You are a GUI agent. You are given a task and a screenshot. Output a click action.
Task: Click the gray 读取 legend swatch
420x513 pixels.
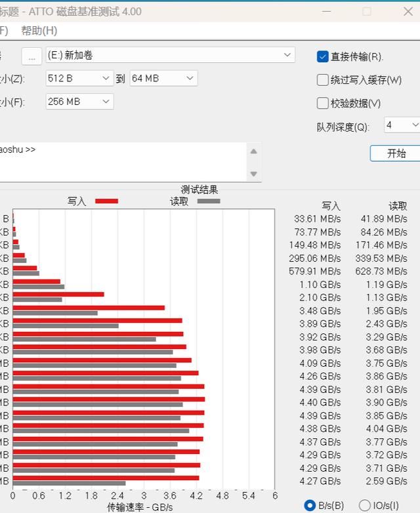click(x=209, y=201)
